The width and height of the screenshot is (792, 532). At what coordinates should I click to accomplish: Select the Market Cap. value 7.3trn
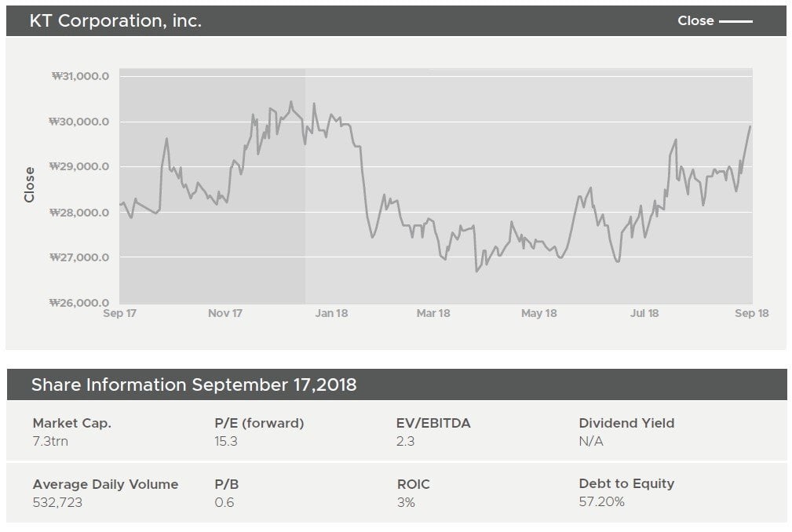(50, 441)
